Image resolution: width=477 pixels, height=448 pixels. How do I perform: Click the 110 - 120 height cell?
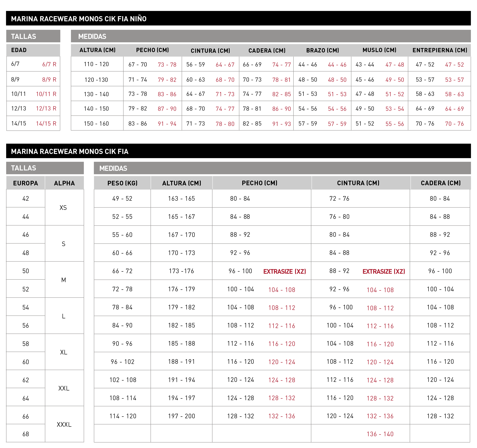coord(96,64)
